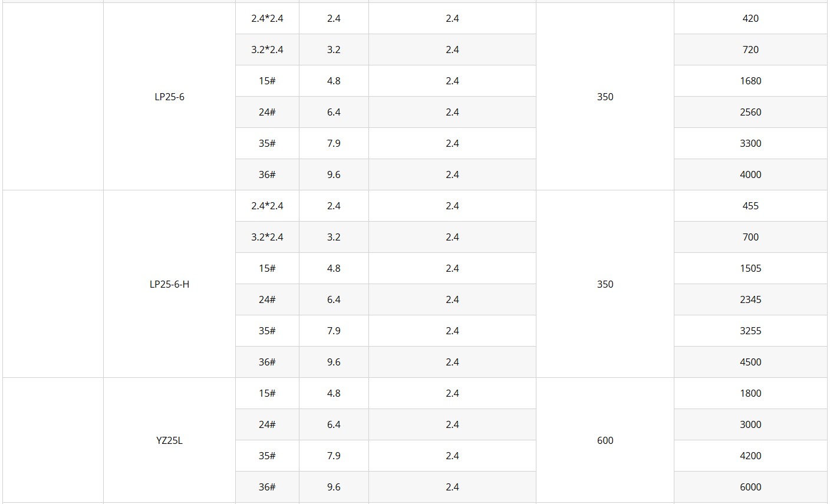830x504 pixels.
Task: Select the cell showing 455
Action: point(750,206)
